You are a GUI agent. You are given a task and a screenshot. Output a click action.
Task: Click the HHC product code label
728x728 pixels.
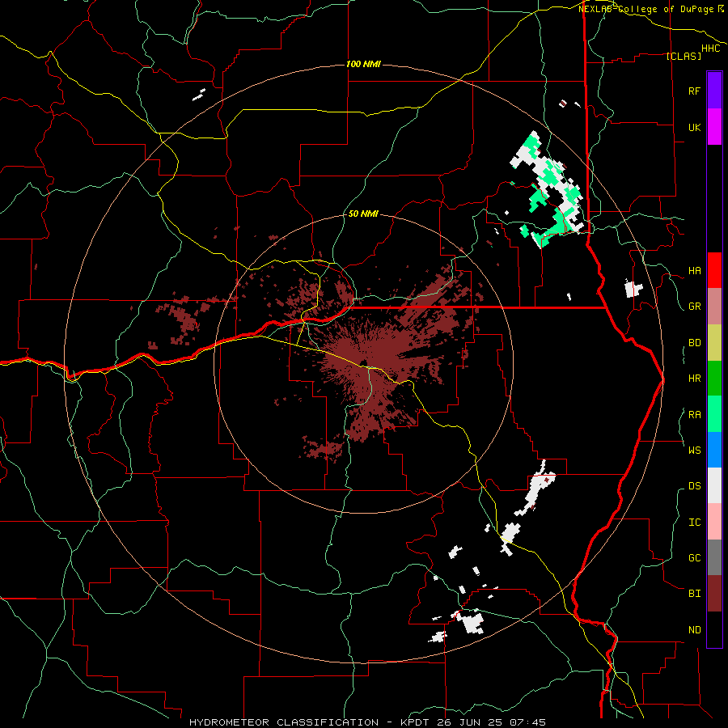(711, 49)
